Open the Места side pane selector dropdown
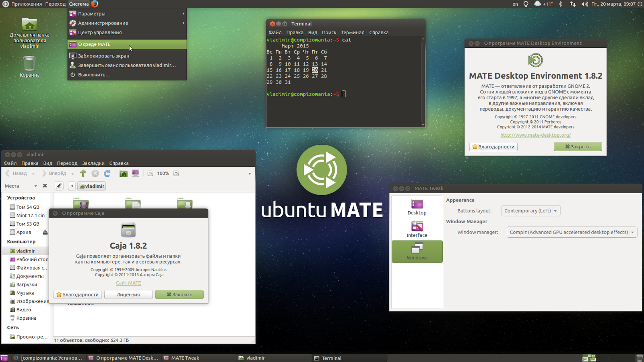 [21, 186]
